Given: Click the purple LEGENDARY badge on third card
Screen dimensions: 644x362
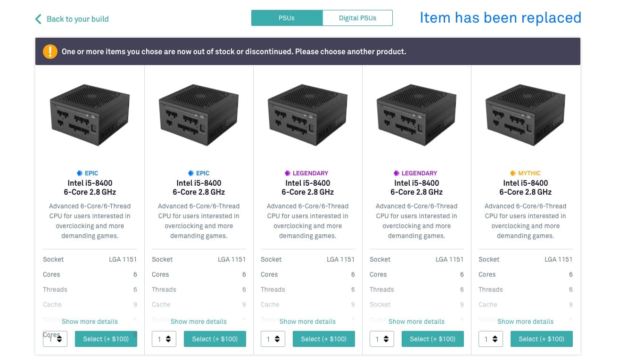Looking at the screenshot, I should [288, 173].
